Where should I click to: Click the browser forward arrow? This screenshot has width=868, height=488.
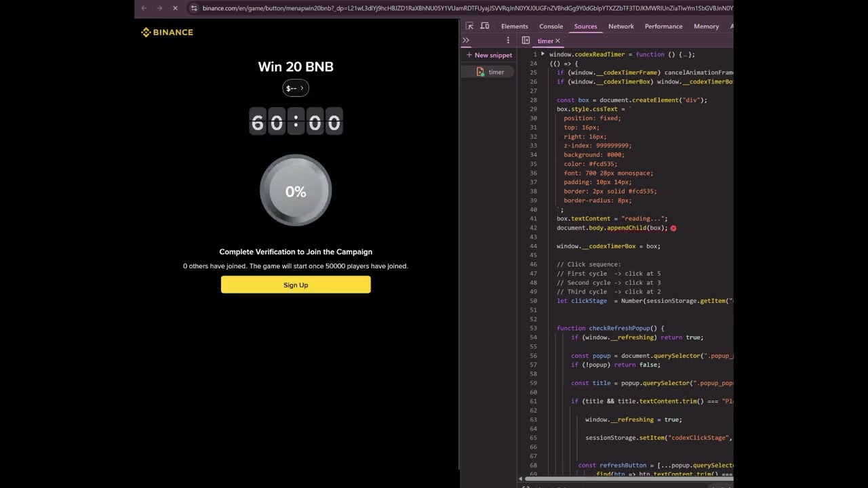[x=159, y=8]
